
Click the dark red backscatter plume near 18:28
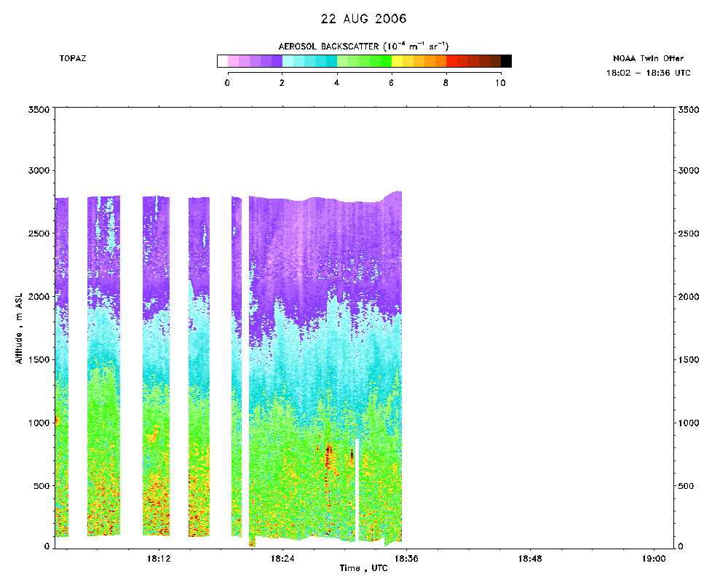(329, 457)
